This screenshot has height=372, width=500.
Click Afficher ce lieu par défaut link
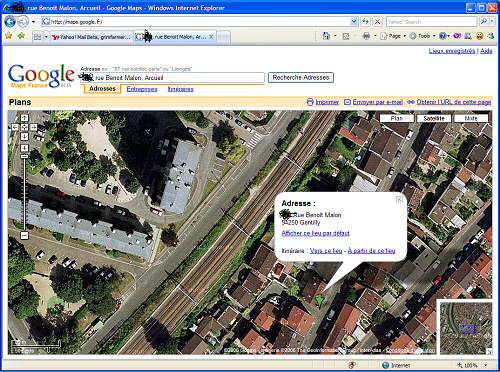(315, 233)
